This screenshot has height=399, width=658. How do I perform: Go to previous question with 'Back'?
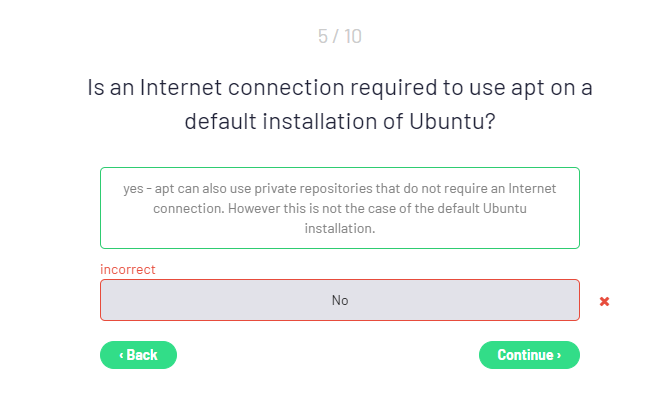click(138, 355)
